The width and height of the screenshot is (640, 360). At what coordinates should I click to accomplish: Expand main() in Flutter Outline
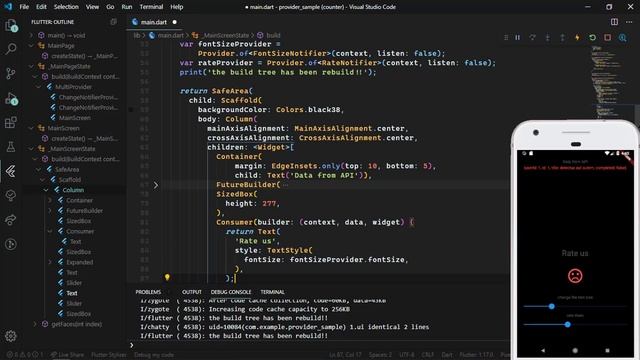pyautogui.click(x=31, y=36)
